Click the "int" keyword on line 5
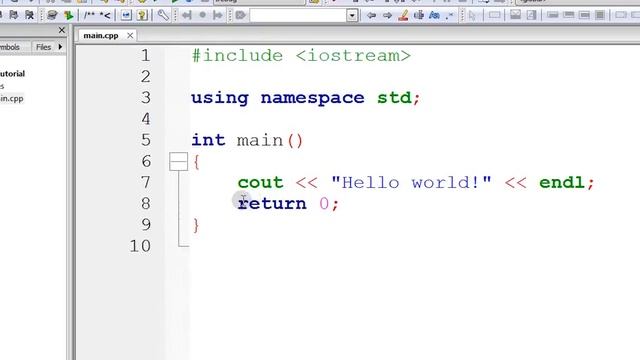 (208, 140)
